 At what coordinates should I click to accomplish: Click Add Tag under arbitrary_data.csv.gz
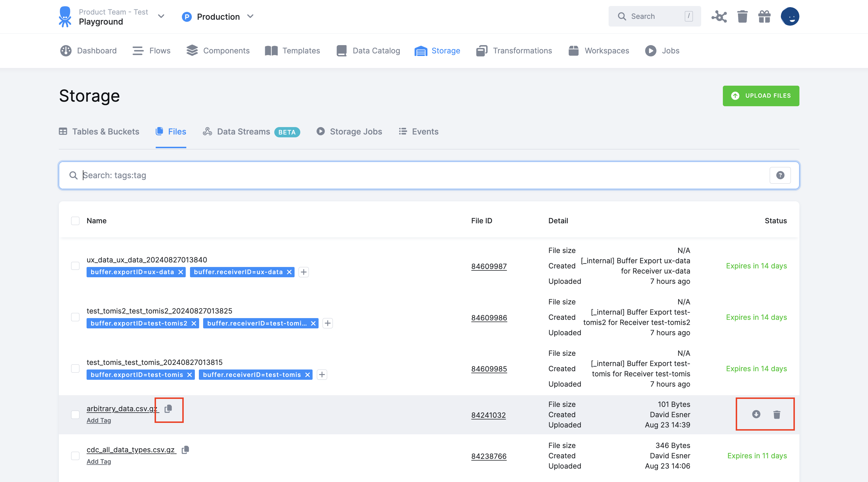tap(99, 420)
